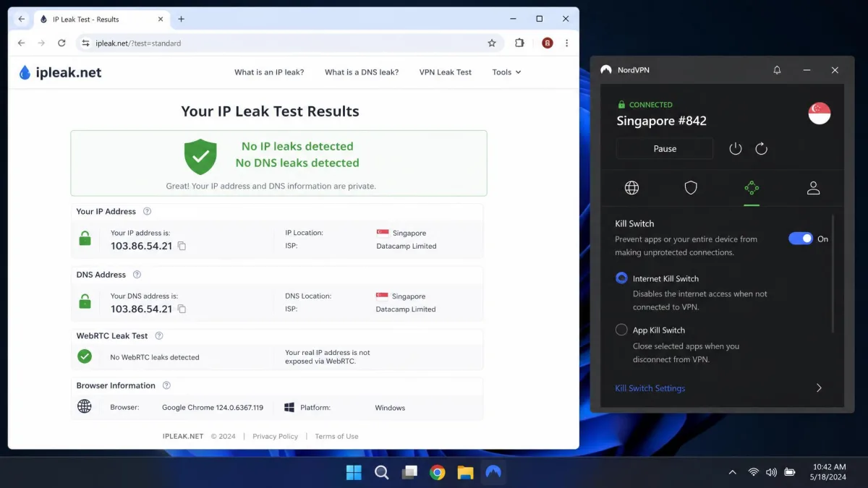The width and height of the screenshot is (868, 488).
Task: Open a new Chrome tab
Action: [x=181, y=19]
